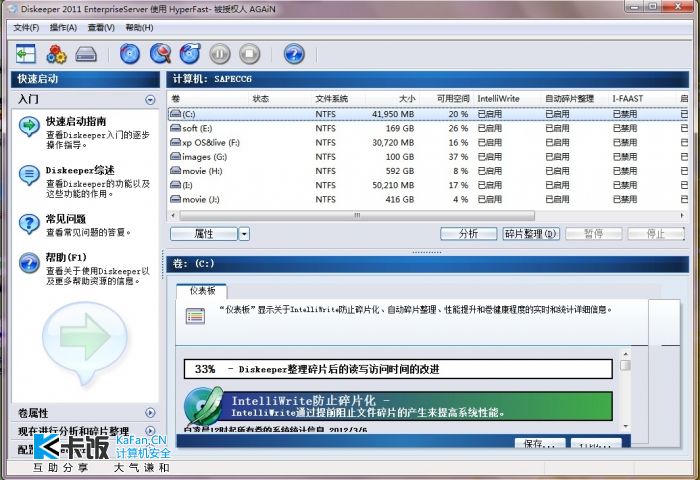Click the automatic defragmentation disc icon
This screenshot has width=700, height=480.
coord(190,54)
